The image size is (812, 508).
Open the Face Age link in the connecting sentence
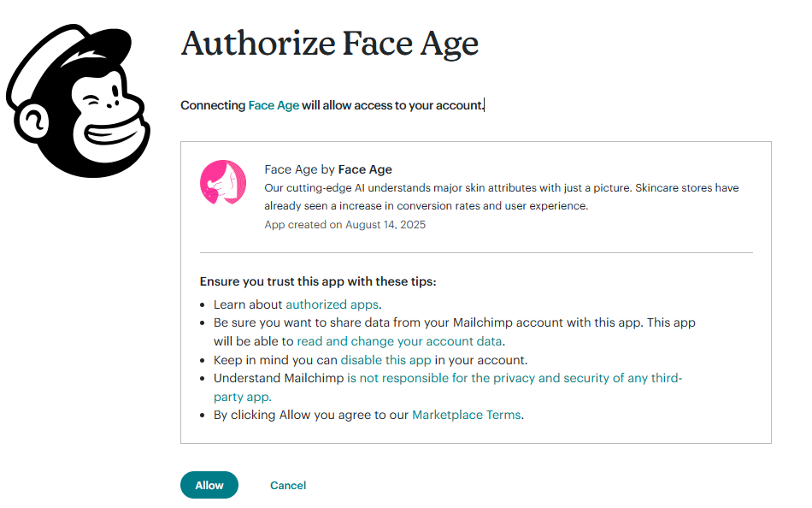[x=274, y=105]
